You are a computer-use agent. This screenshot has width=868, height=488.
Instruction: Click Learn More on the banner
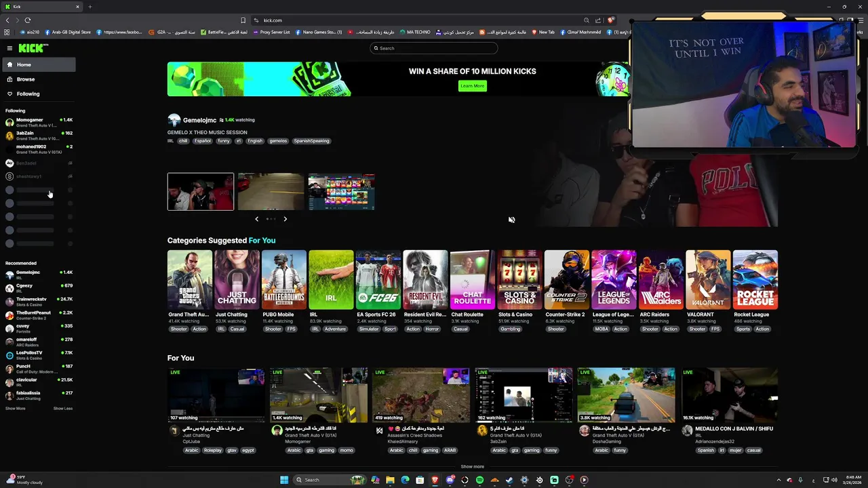point(473,86)
